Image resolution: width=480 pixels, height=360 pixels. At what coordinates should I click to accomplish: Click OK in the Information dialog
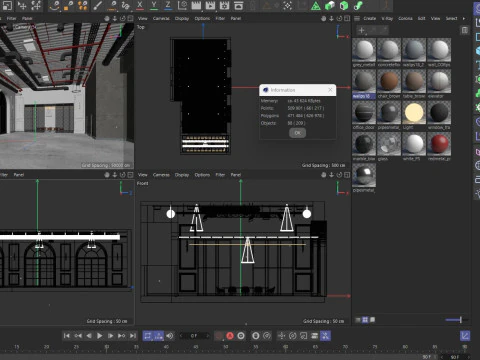coord(297,133)
